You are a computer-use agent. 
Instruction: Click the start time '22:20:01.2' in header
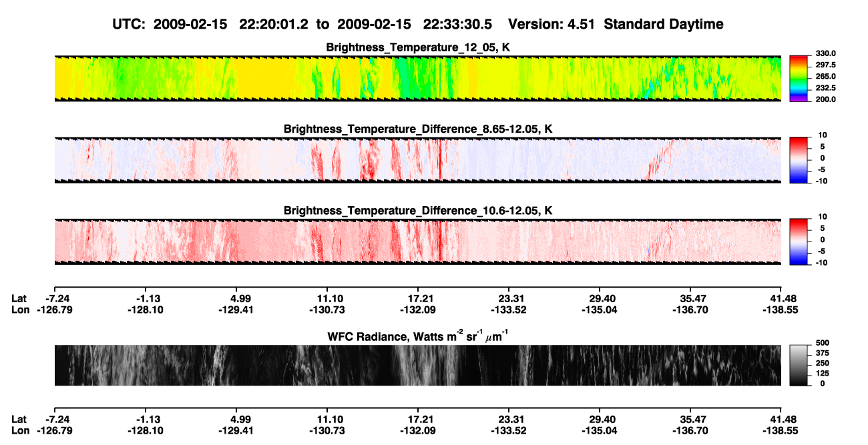tap(274, 24)
